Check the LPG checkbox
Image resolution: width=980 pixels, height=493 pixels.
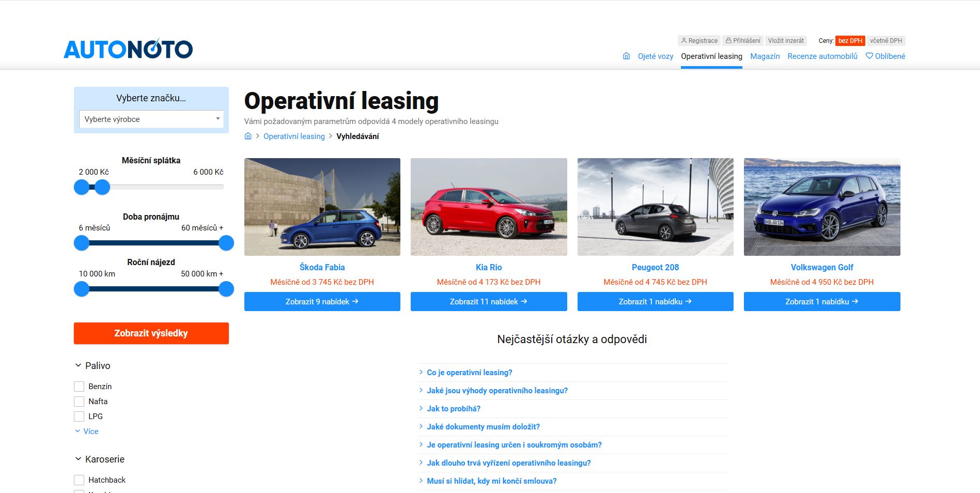pos(79,417)
